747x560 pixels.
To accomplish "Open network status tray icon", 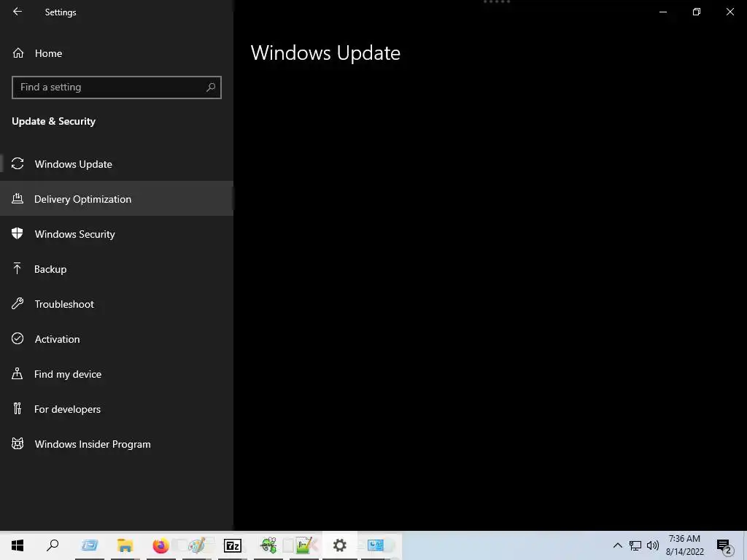I will pyautogui.click(x=635, y=545).
